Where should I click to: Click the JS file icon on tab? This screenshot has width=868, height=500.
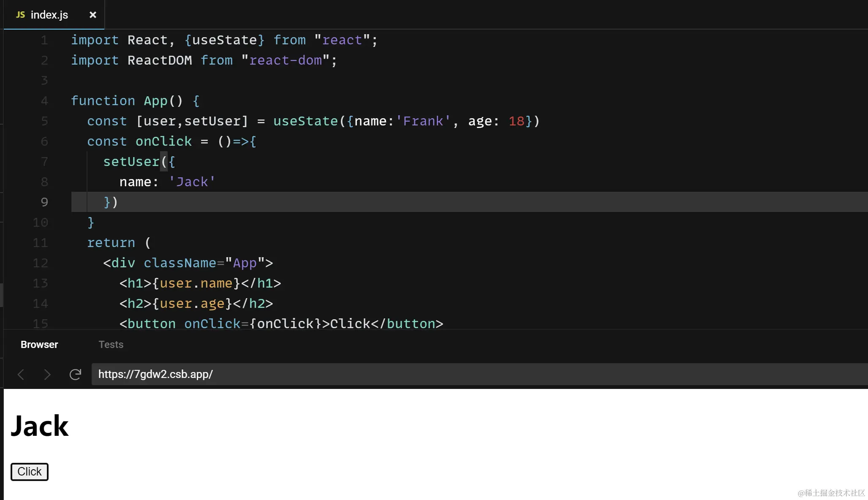tap(20, 15)
